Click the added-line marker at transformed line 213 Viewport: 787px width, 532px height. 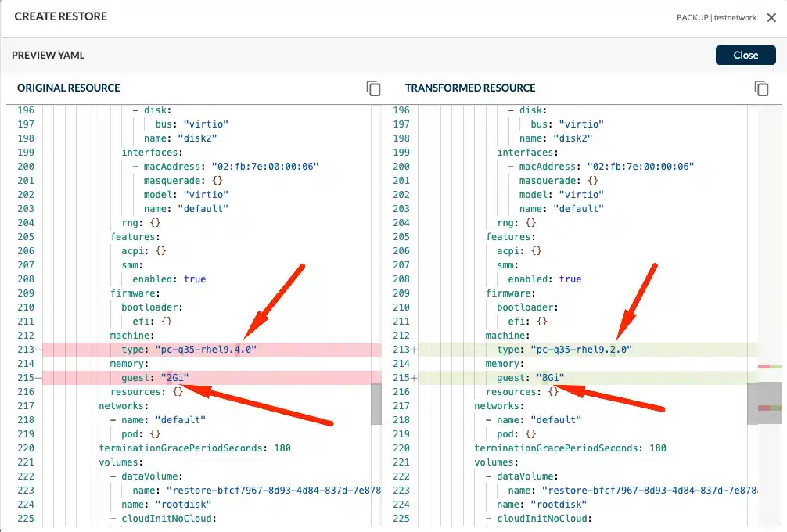414,350
